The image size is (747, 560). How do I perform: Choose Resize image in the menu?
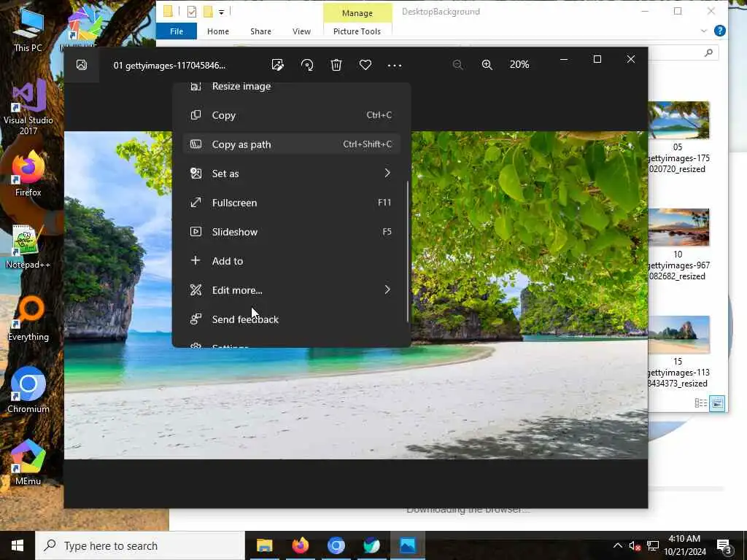coord(292,87)
